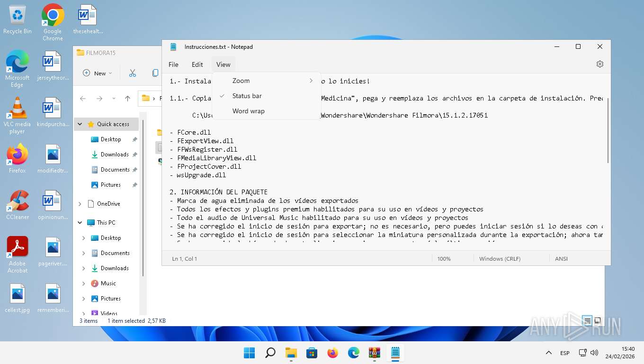The width and height of the screenshot is (644, 364).
Task: Click the Notepad vertical scrollbar
Action: tap(608, 130)
